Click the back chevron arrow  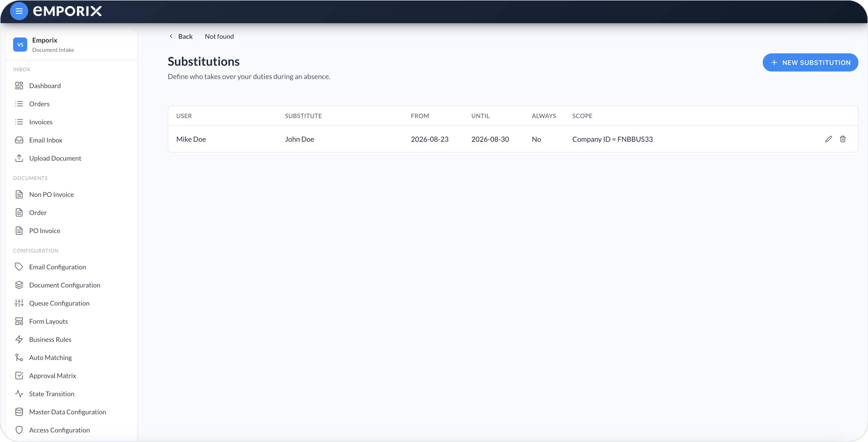pyautogui.click(x=171, y=36)
